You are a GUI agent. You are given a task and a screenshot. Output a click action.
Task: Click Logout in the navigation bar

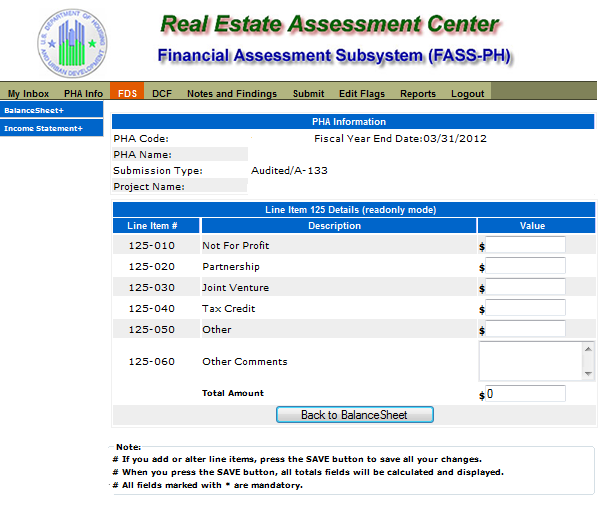click(468, 94)
